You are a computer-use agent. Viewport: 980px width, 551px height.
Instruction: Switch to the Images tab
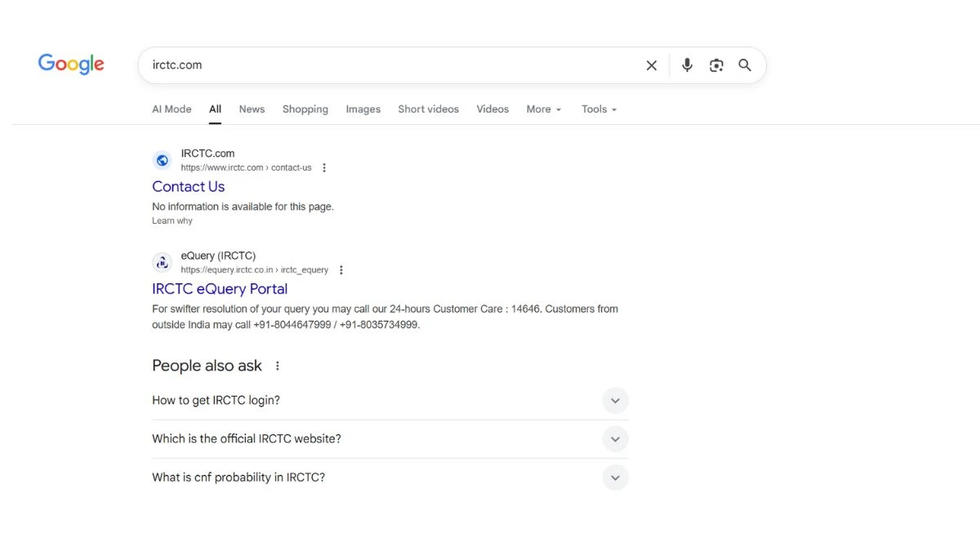point(363,109)
